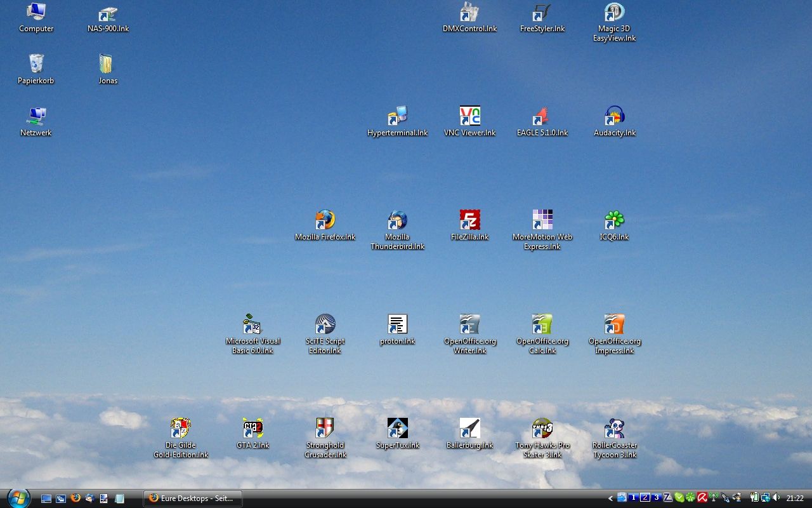
Task: Select the Die Gilde Gold-Edition.lnk shortcut
Action: point(180,438)
